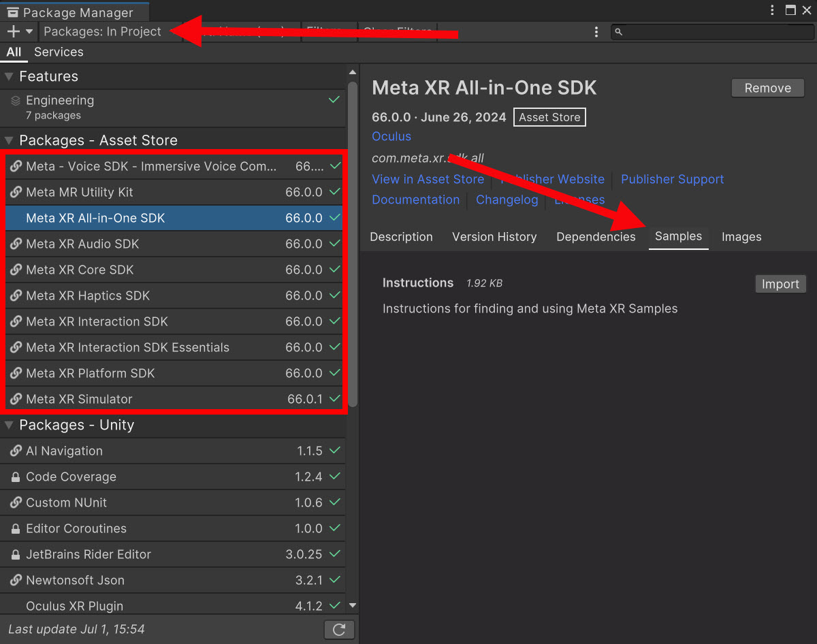Click the Engineering layers icon
The height and width of the screenshot is (644, 817).
point(16,100)
